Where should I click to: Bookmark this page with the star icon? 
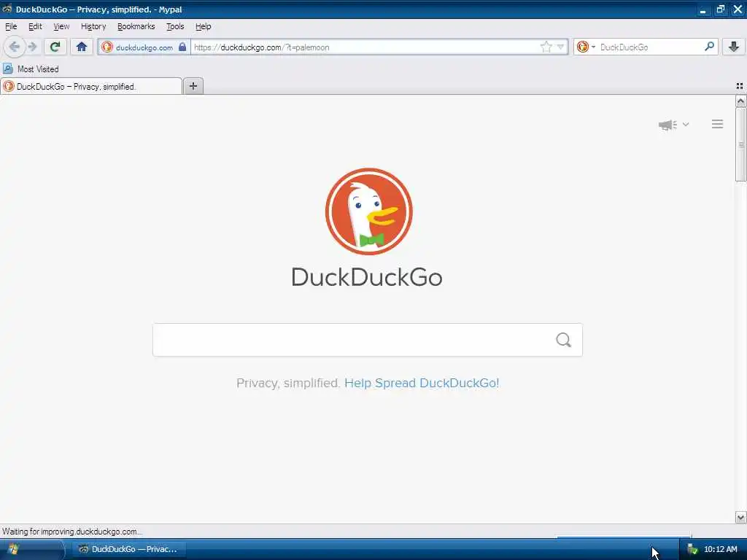point(546,47)
